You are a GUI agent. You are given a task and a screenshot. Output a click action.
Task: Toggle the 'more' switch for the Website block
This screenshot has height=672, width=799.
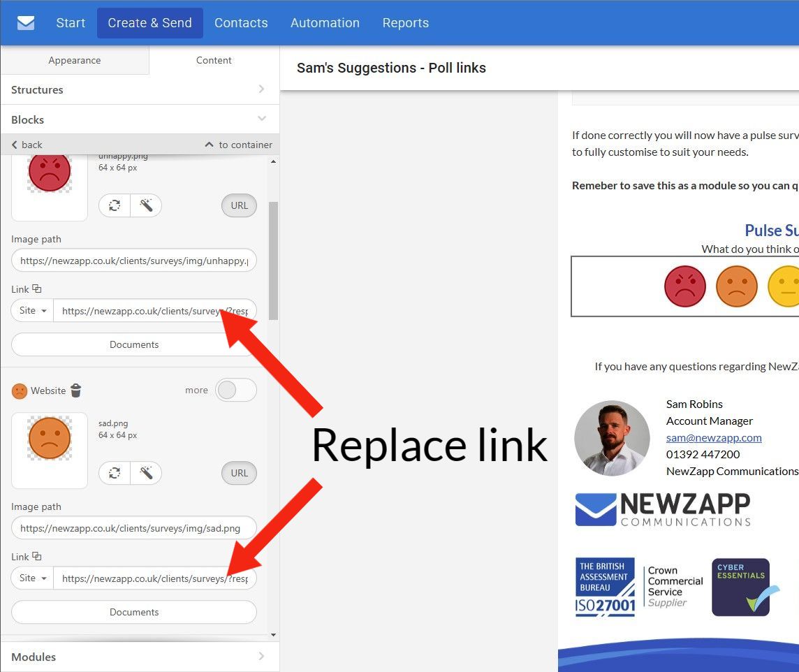(235, 390)
